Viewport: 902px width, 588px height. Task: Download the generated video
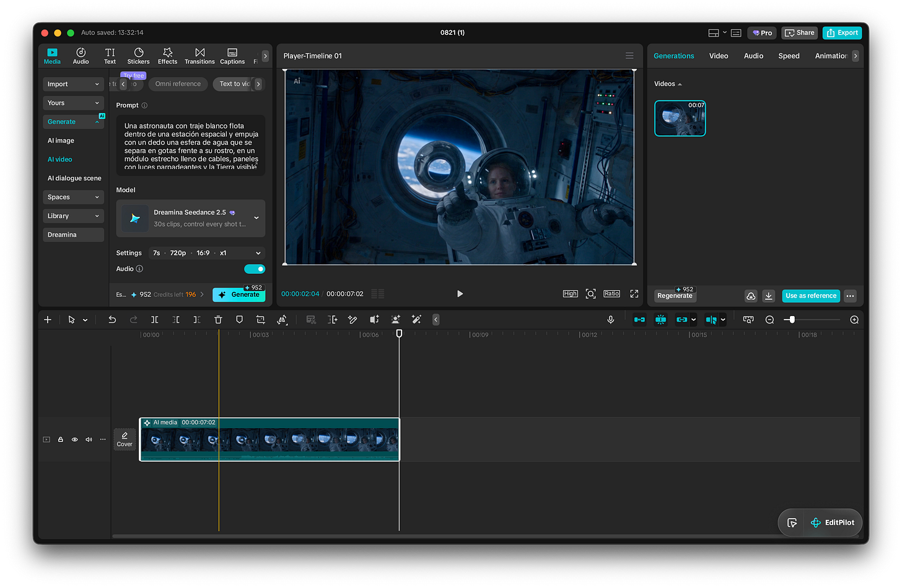click(x=769, y=296)
